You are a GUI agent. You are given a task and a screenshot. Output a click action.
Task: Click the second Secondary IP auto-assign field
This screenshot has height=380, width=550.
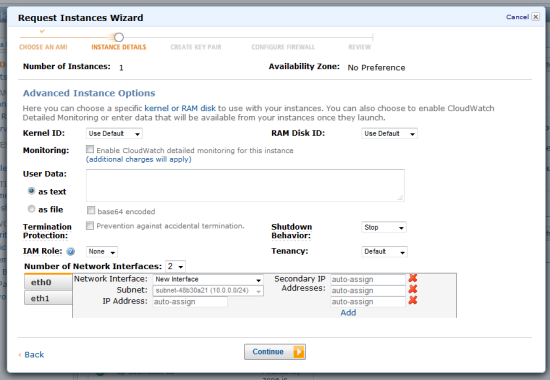pos(368,291)
